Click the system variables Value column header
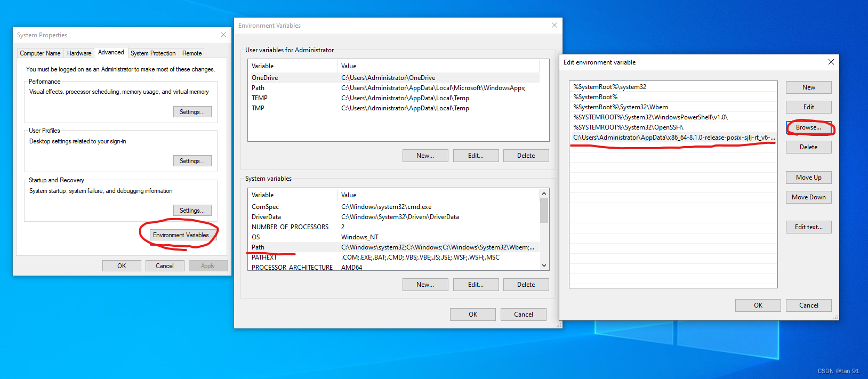Image resolution: width=868 pixels, height=379 pixels. point(438,195)
